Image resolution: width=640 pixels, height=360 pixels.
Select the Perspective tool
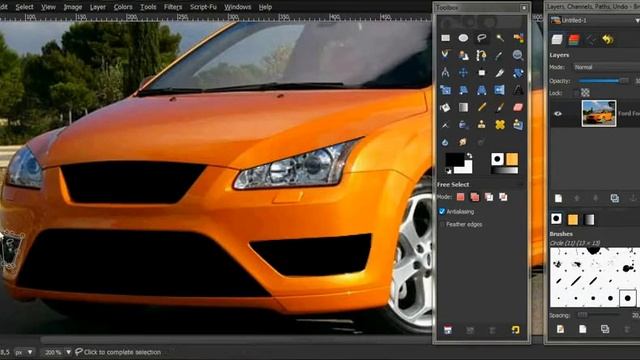click(x=482, y=90)
